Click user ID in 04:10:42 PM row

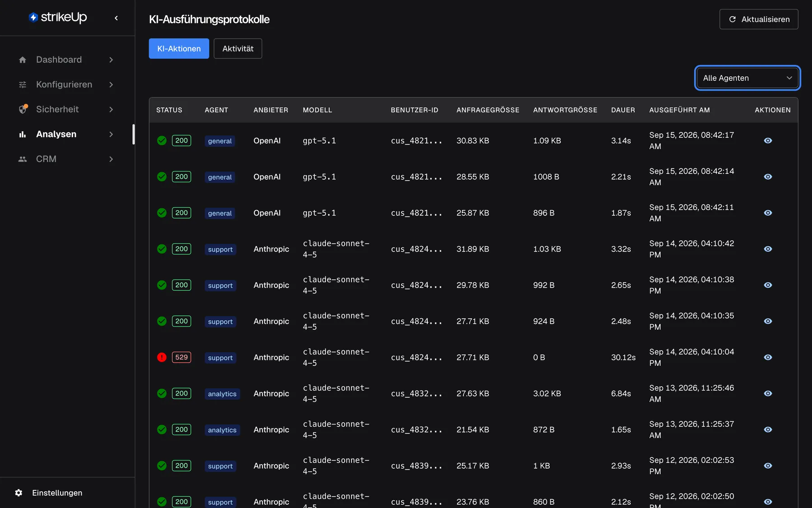pos(416,249)
